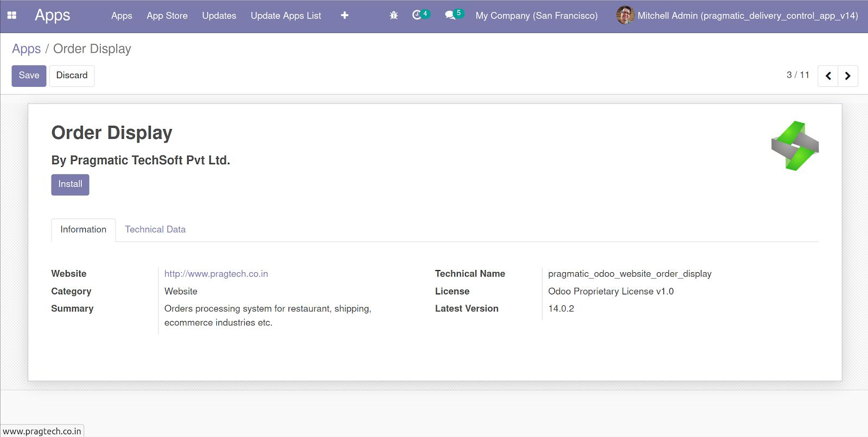Click version value 14.0.2
This screenshot has height=437, width=868.
561,309
